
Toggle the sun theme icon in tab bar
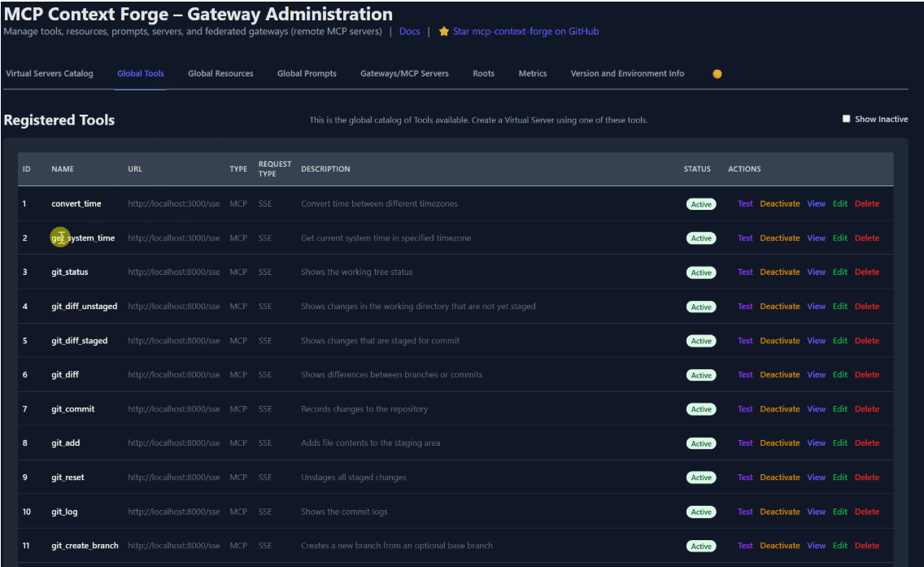click(x=717, y=74)
